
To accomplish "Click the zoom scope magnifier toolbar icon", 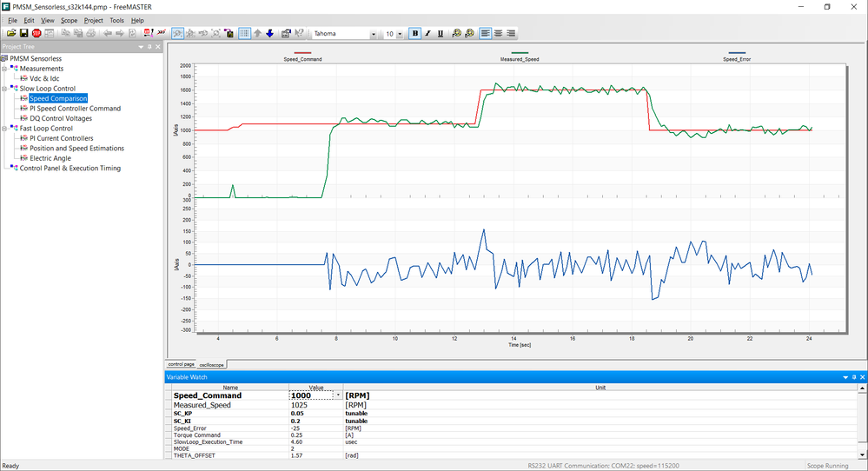I will pyautogui.click(x=178, y=33).
